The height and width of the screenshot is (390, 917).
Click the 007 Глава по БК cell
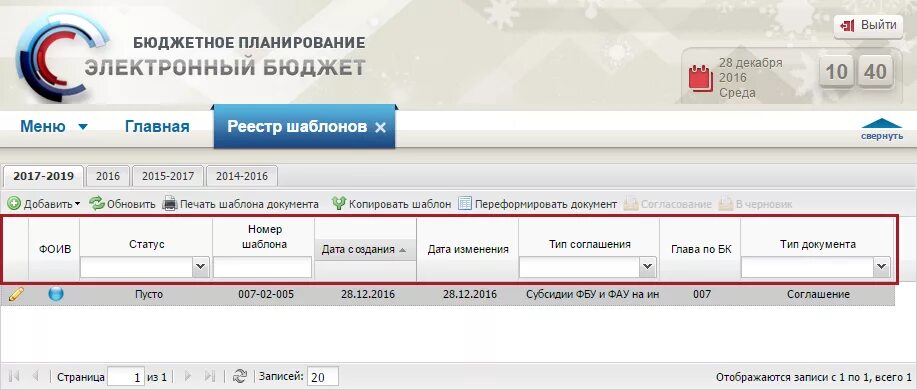point(702,295)
